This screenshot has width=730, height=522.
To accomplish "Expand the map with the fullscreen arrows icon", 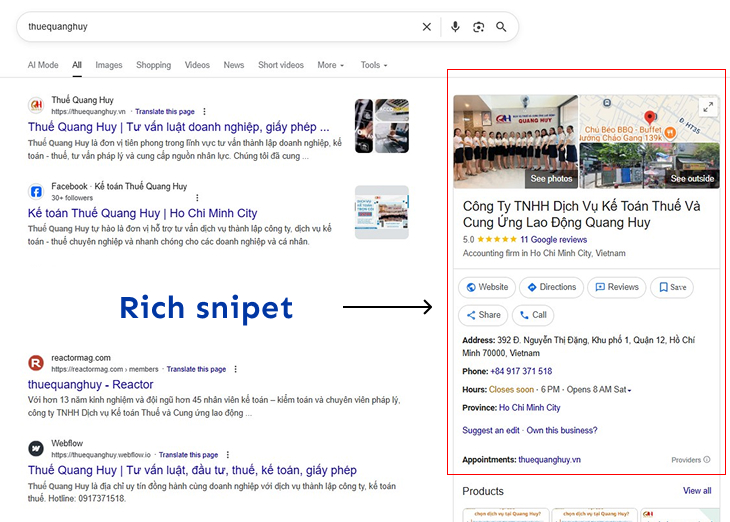I will [x=708, y=107].
